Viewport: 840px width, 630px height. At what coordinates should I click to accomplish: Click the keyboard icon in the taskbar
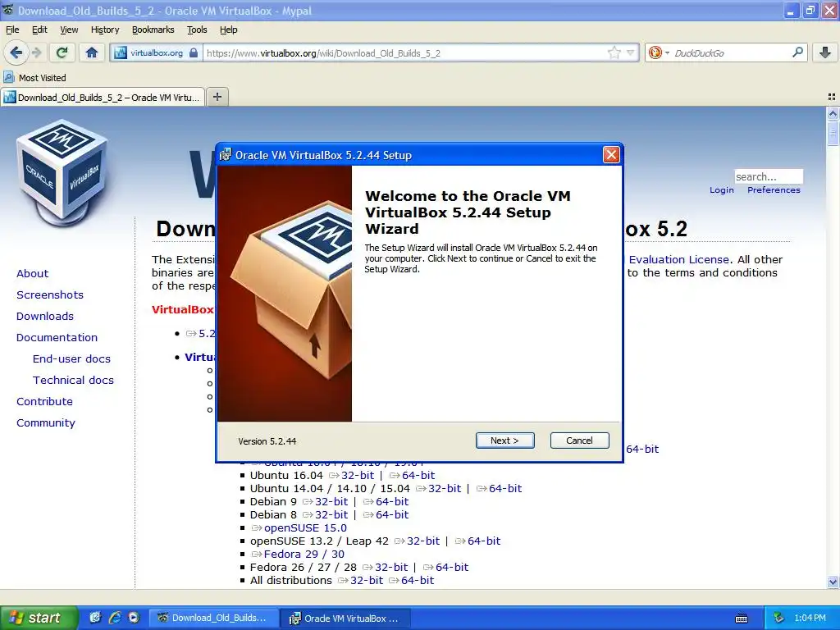pyautogui.click(x=742, y=619)
